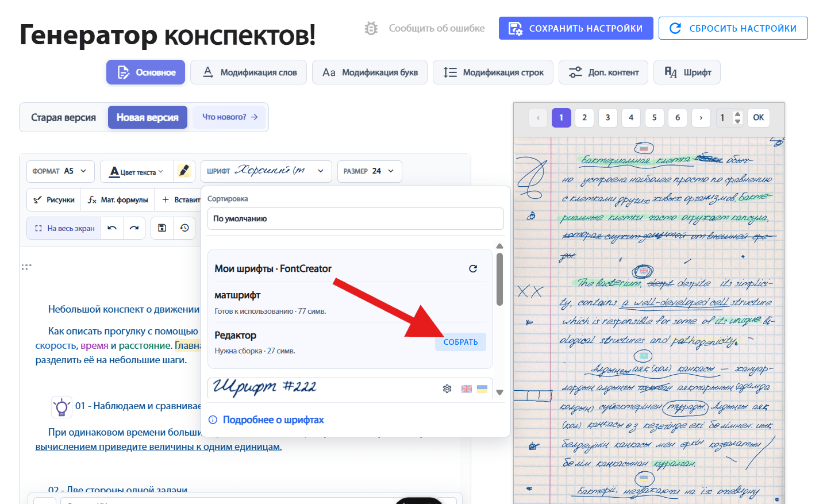
Task: Toggle the highlighter marker tool
Action: [184, 171]
